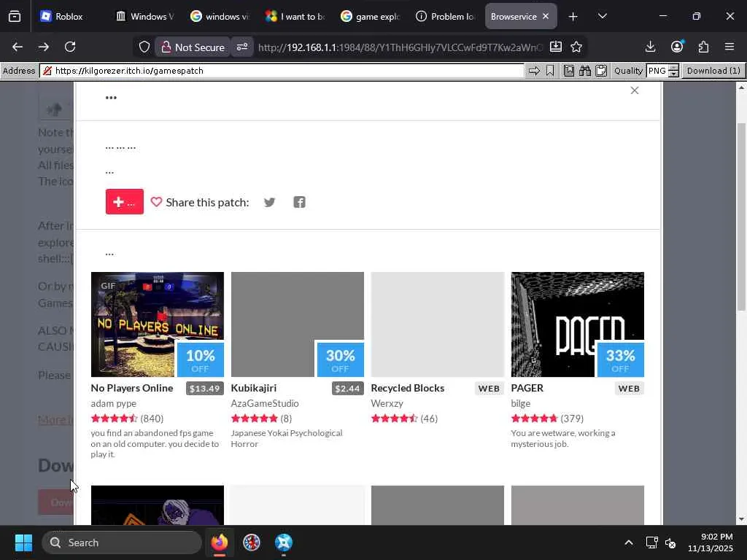Install page as app icon
Viewport: 747px width, 560px height.
point(555,47)
